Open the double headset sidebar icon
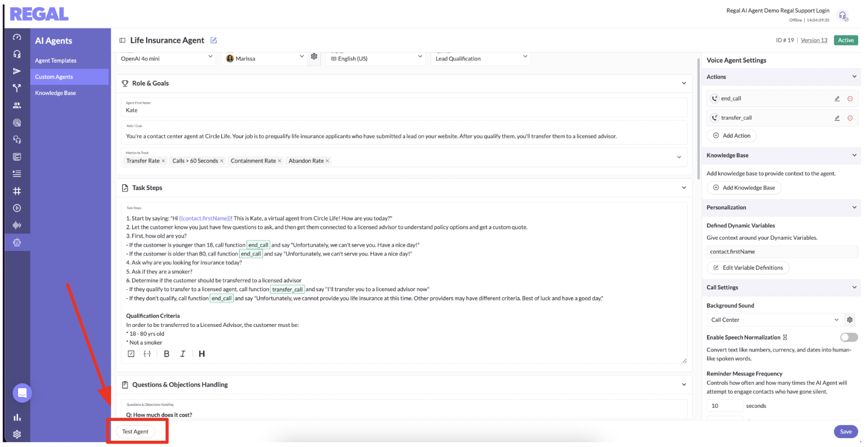Viewport: 868px width, 447px height. 17,140
